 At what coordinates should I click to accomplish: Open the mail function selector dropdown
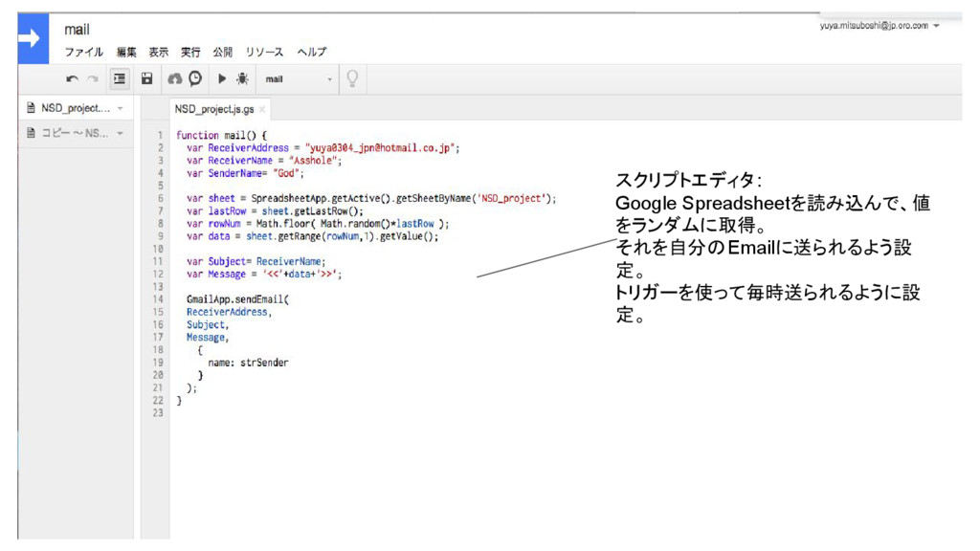click(299, 79)
